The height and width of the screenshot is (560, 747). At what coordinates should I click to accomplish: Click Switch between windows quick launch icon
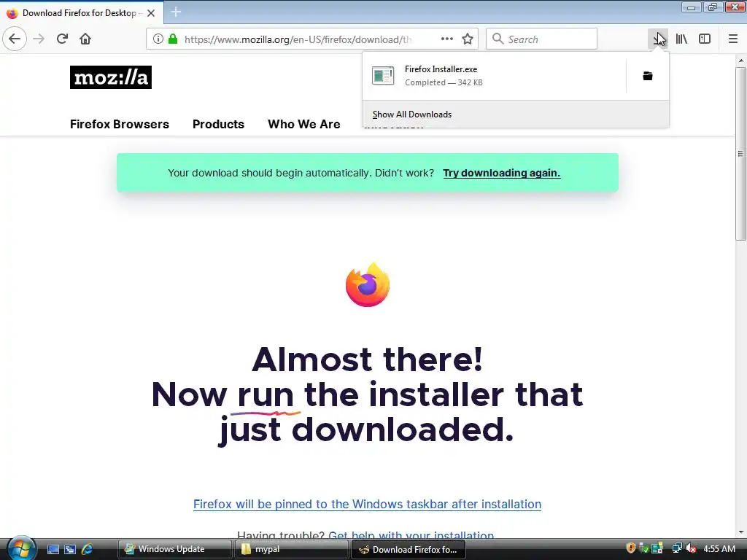click(70, 549)
